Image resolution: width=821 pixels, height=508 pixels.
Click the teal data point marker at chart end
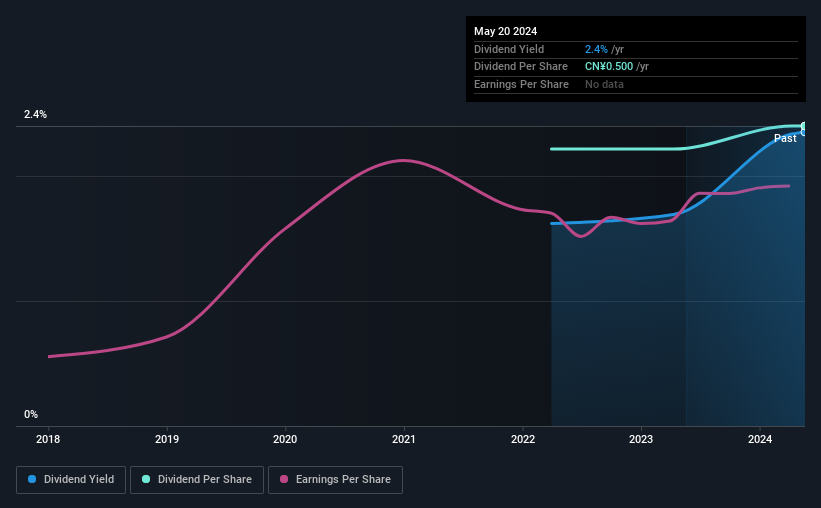click(804, 126)
